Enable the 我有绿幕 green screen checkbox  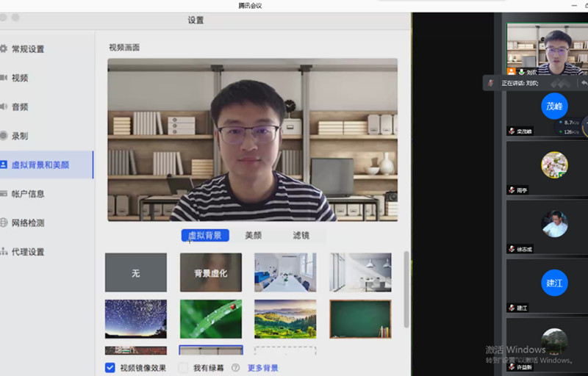183,368
